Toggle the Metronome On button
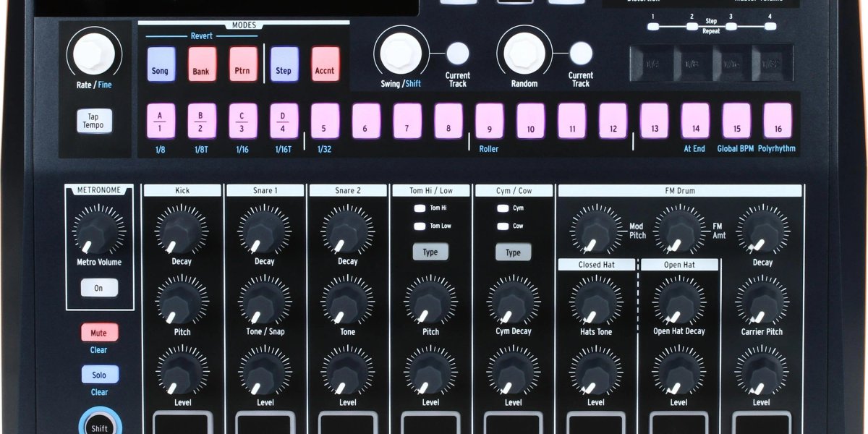 tap(99, 288)
